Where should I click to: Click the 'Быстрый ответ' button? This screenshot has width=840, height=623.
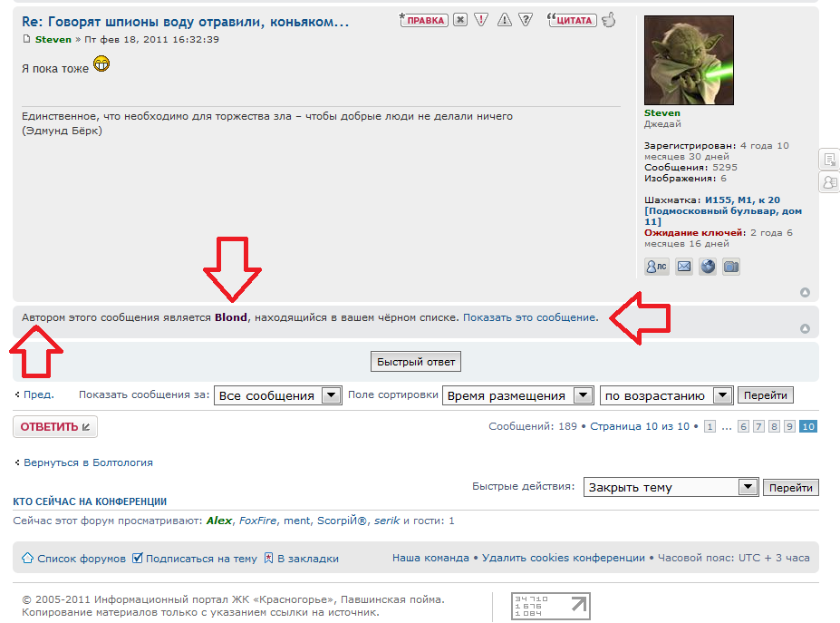[x=417, y=362]
